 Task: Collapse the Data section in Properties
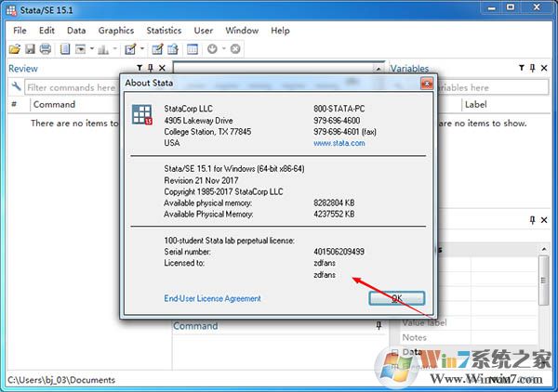394,352
